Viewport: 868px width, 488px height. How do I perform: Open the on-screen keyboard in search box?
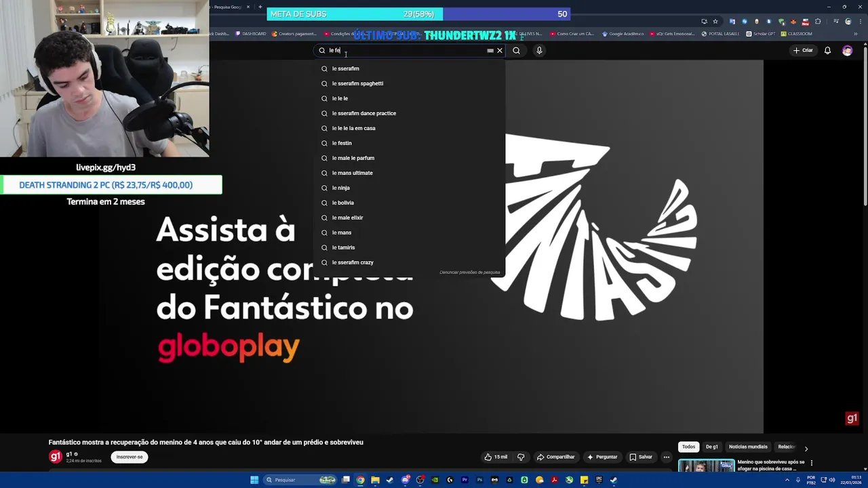pyautogui.click(x=490, y=50)
